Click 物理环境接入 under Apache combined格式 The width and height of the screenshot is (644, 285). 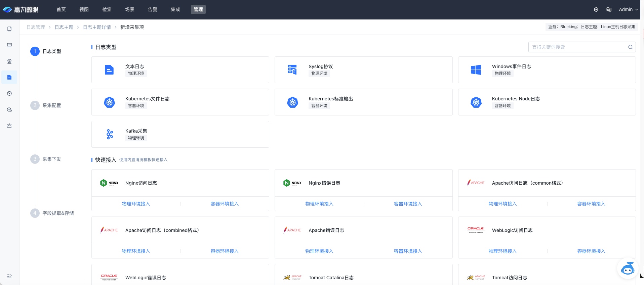136,251
